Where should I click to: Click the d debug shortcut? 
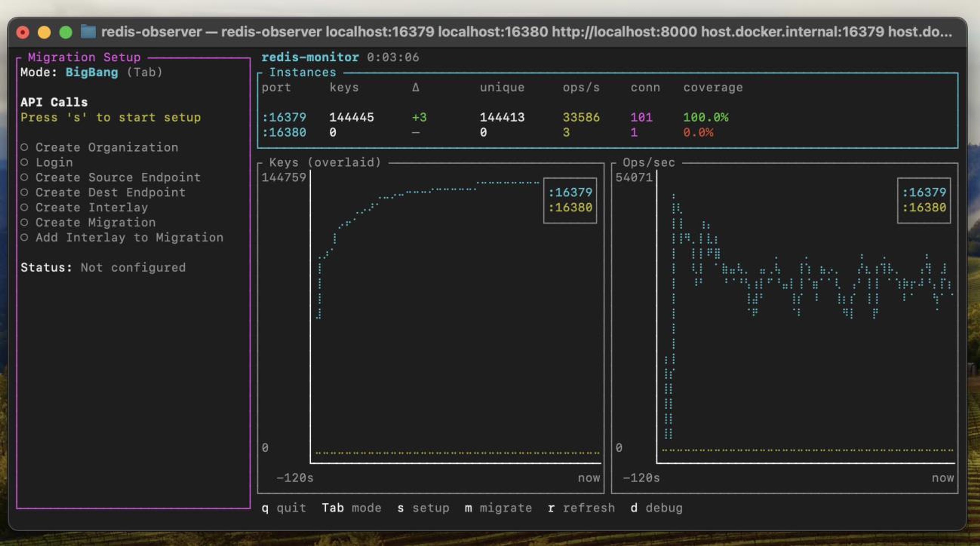pos(656,508)
